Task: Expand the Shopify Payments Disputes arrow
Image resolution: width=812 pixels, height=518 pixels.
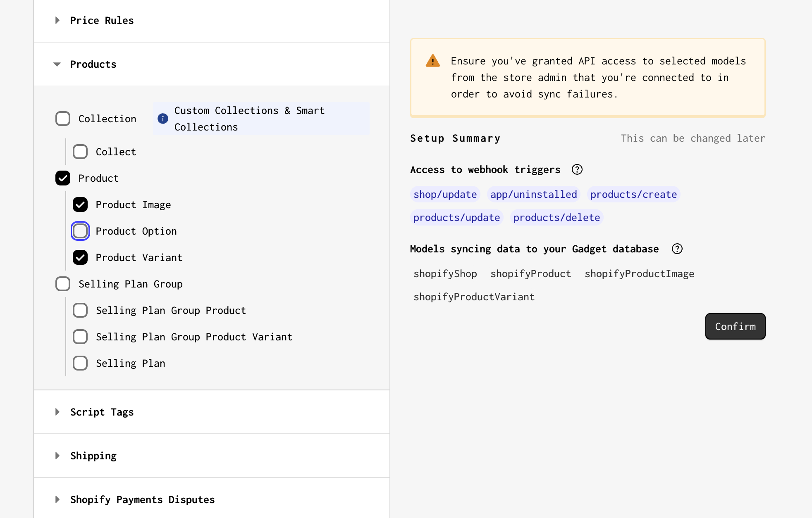Action: click(57, 499)
